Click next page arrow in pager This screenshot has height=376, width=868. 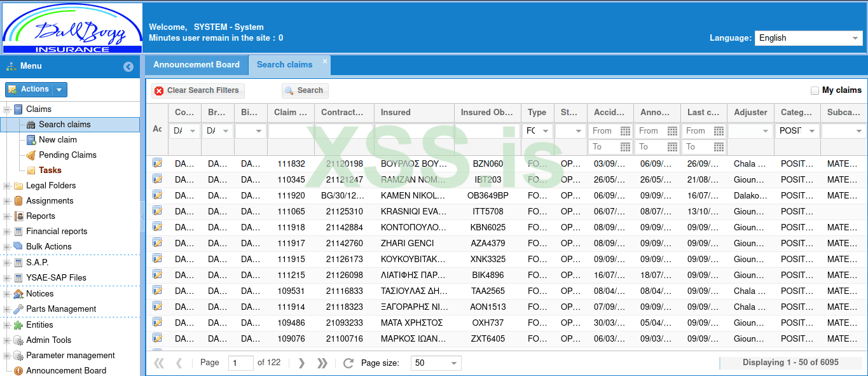[x=301, y=363]
